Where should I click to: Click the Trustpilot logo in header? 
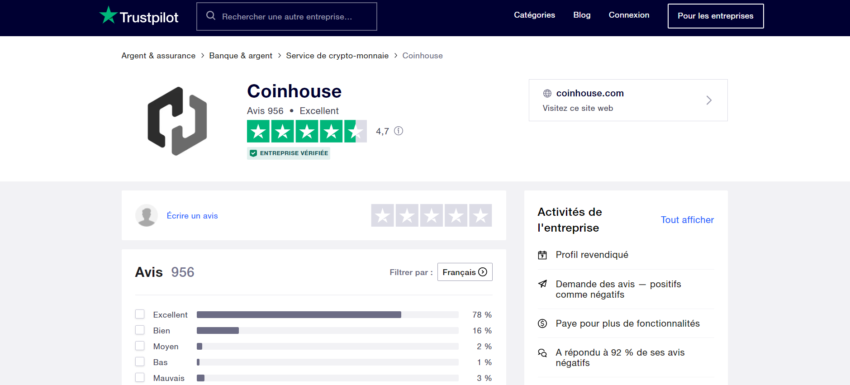click(x=139, y=16)
